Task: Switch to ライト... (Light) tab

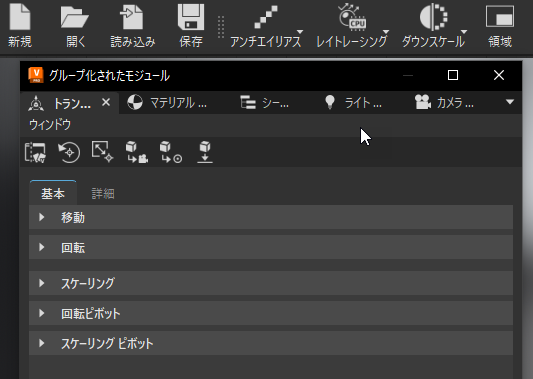Action: (x=353, y=103)
